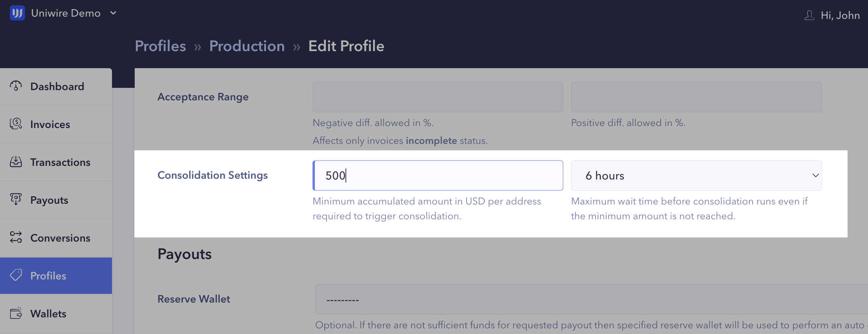Click the Dashboard gauge icon
The height and width of the screenshot is (334, 868).
pos(16,86)
